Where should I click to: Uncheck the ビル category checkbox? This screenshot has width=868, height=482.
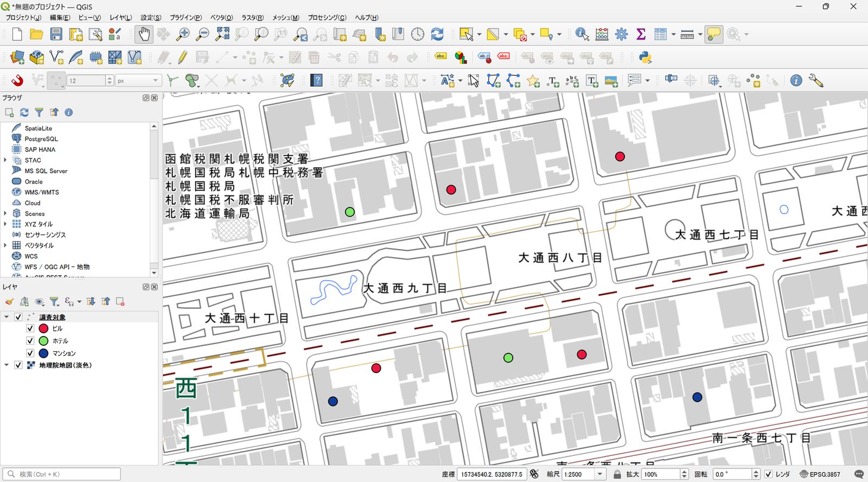30,328
